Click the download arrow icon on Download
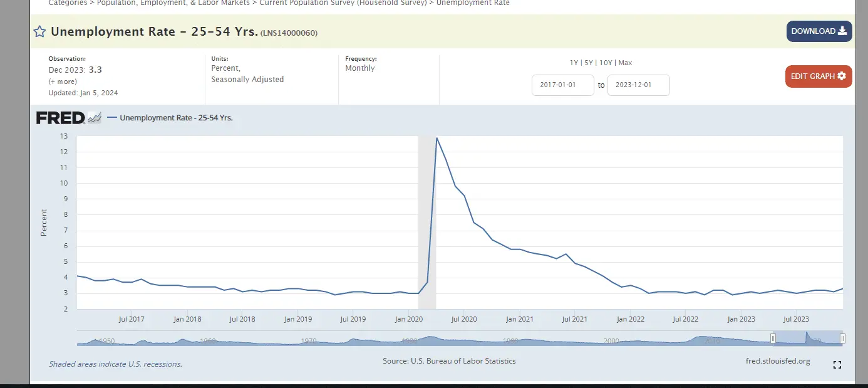 (842, 31)
